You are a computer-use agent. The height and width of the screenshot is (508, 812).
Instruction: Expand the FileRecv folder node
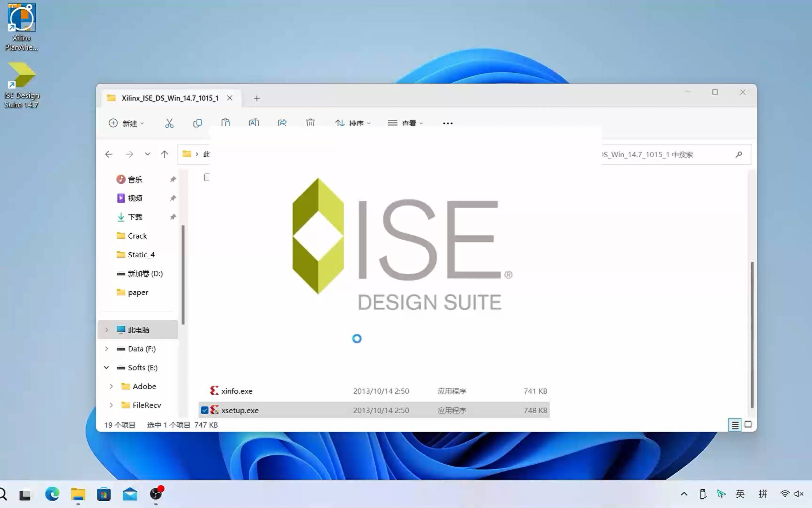click(111, 405)
